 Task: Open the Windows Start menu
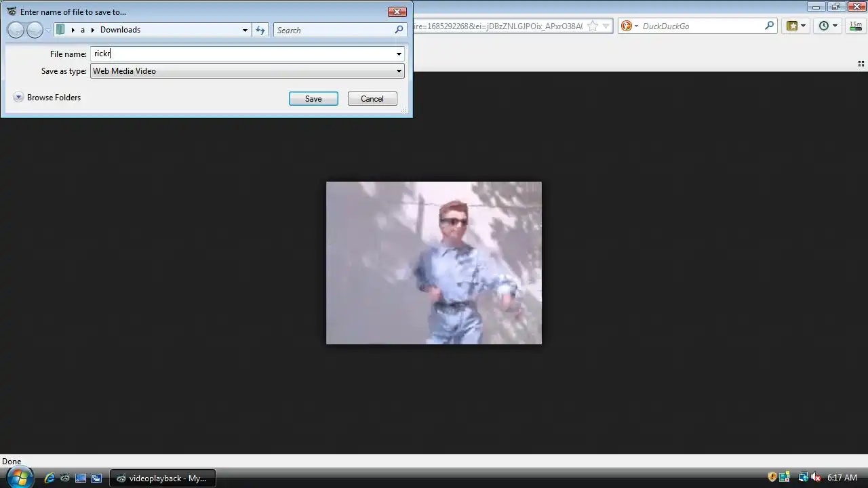(x=19, y=477)
